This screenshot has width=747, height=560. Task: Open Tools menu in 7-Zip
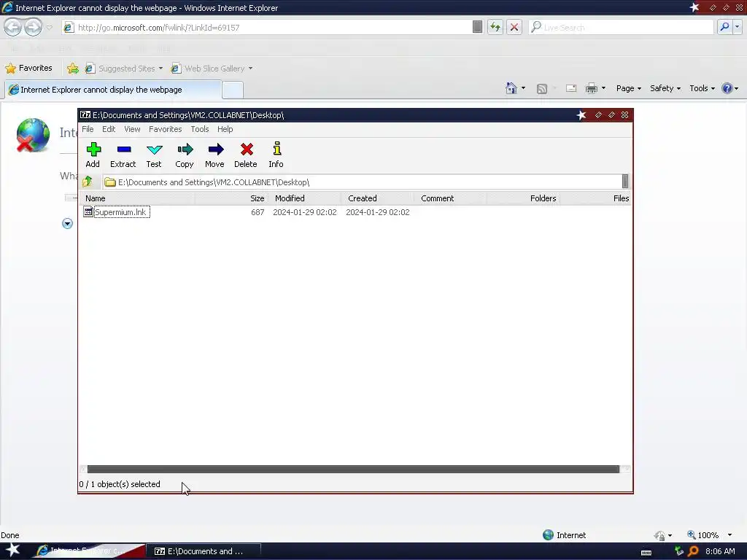200,129
